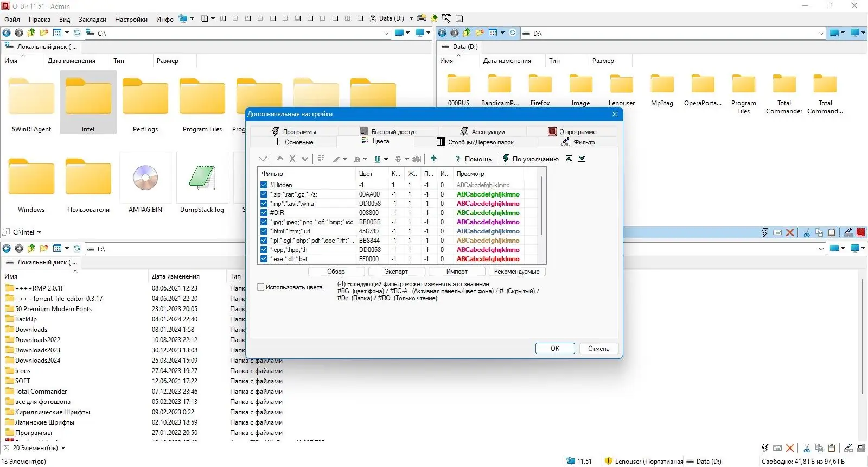This screenshot has height=467, width=868.
Task: Expand the C:\ address bar dropdown
Action: point(386,33)
